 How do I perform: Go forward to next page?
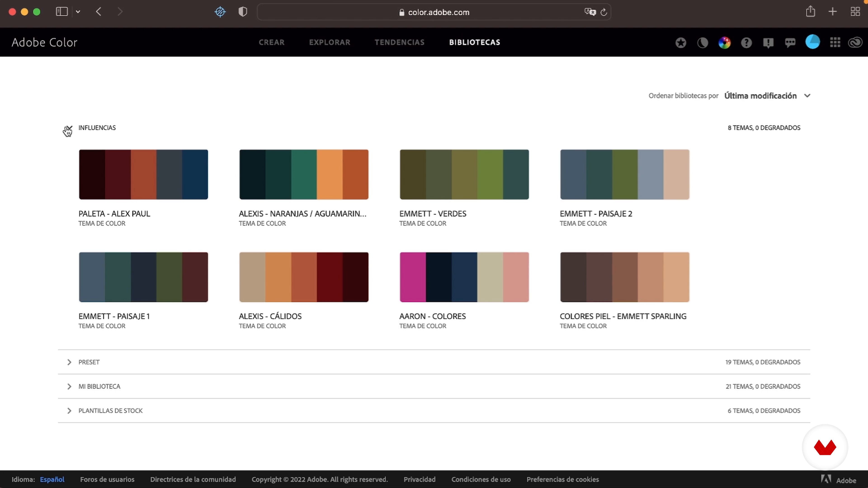[120, 12]
